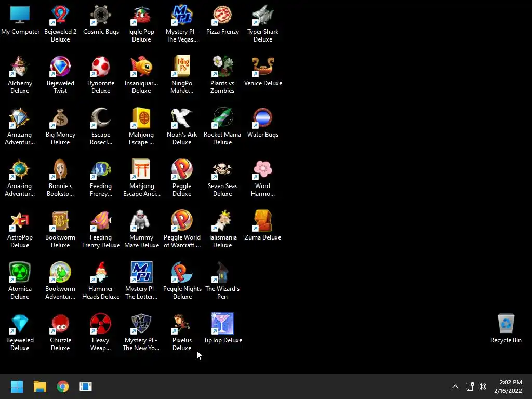
Task: Open File Explorer from the taskbar
Action: tap(39, 387)
